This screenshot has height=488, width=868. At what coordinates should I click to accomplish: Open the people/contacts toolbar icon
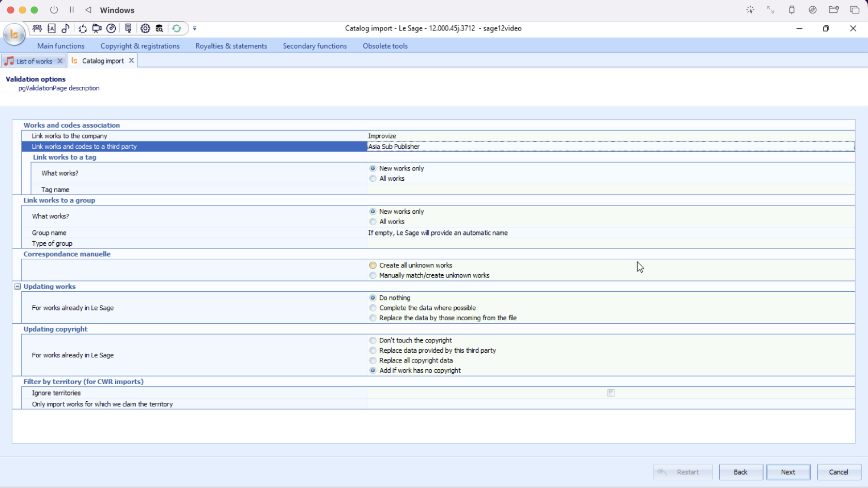(x=37, y=28)
